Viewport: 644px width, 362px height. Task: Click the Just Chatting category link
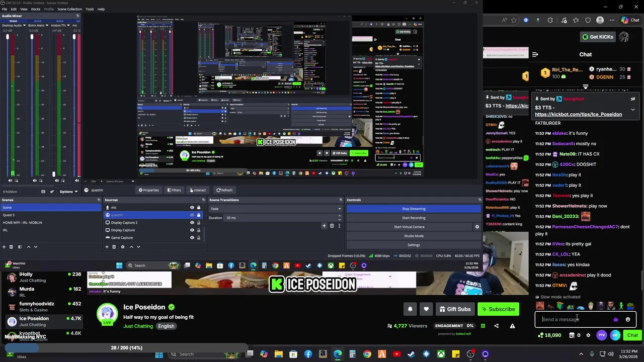coord(138,326)
